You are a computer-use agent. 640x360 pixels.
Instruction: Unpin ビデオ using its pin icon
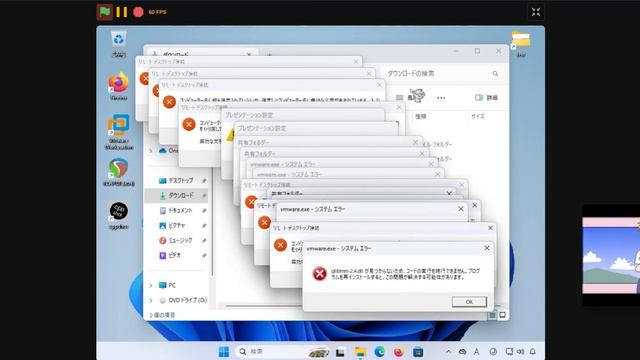[204, 256]
